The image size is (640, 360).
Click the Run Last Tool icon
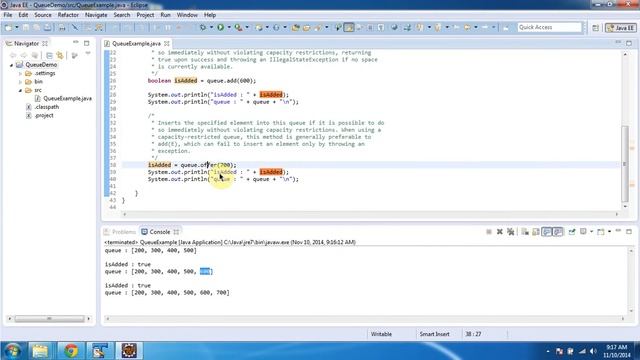[x=238, y=27]
